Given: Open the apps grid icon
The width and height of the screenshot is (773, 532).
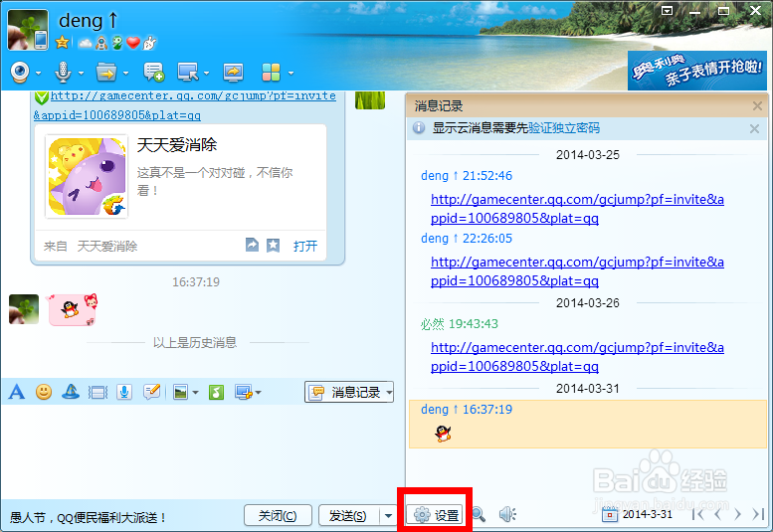Looking at the screenshot, I should (x=271, y=73).
